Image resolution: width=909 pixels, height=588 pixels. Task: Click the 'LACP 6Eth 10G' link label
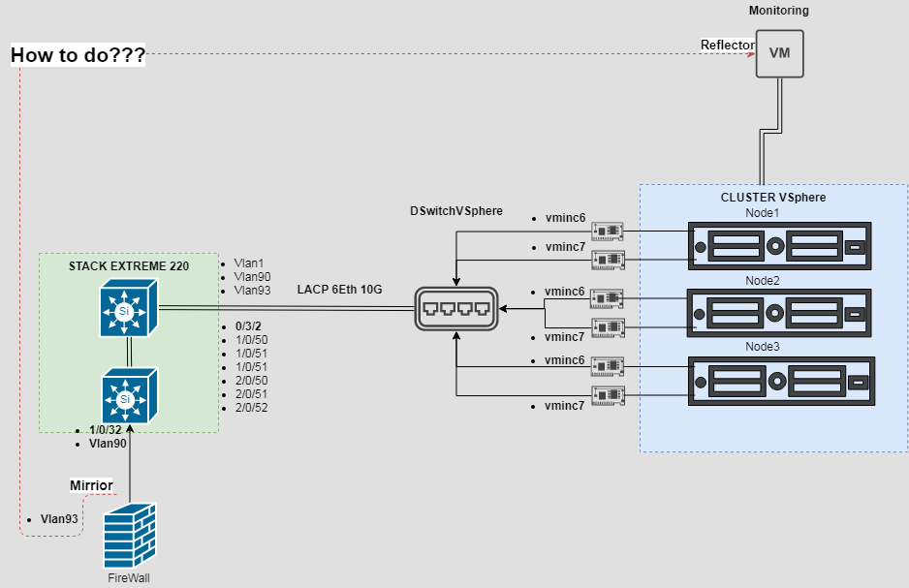click(x=340, y=290)
